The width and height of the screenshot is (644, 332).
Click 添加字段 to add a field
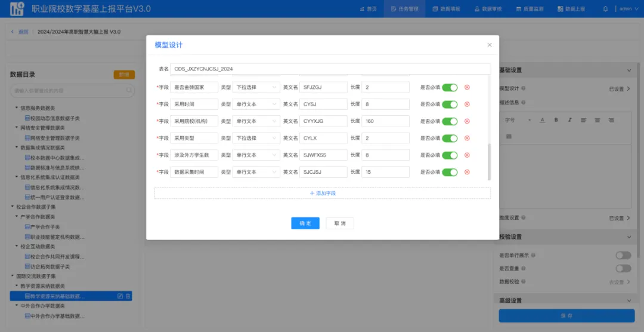tap(323, 193)
